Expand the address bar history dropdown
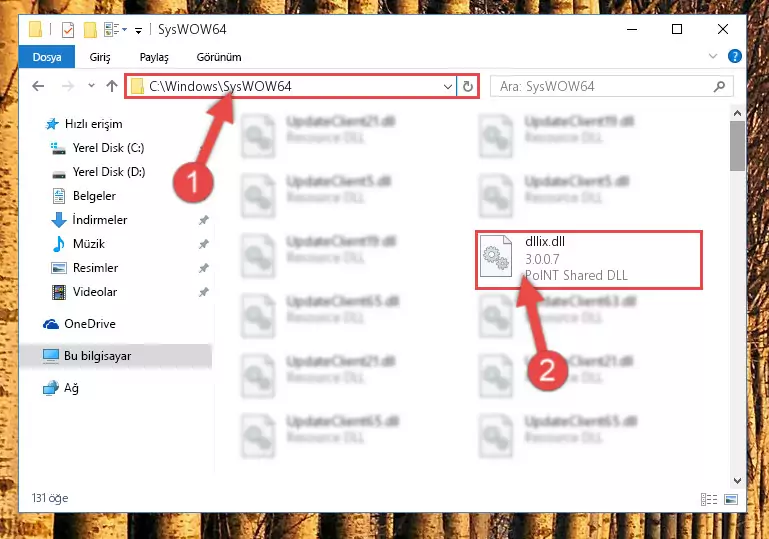Screen dimensions: 769x539 click(447, 87)
